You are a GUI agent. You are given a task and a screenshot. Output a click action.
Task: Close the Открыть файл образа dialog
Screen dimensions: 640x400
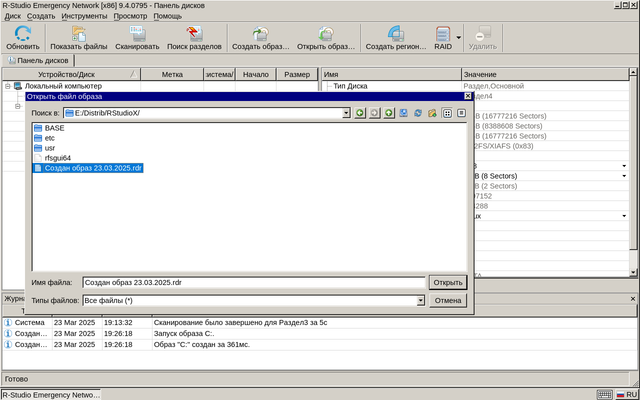click(x=468, y=96)
